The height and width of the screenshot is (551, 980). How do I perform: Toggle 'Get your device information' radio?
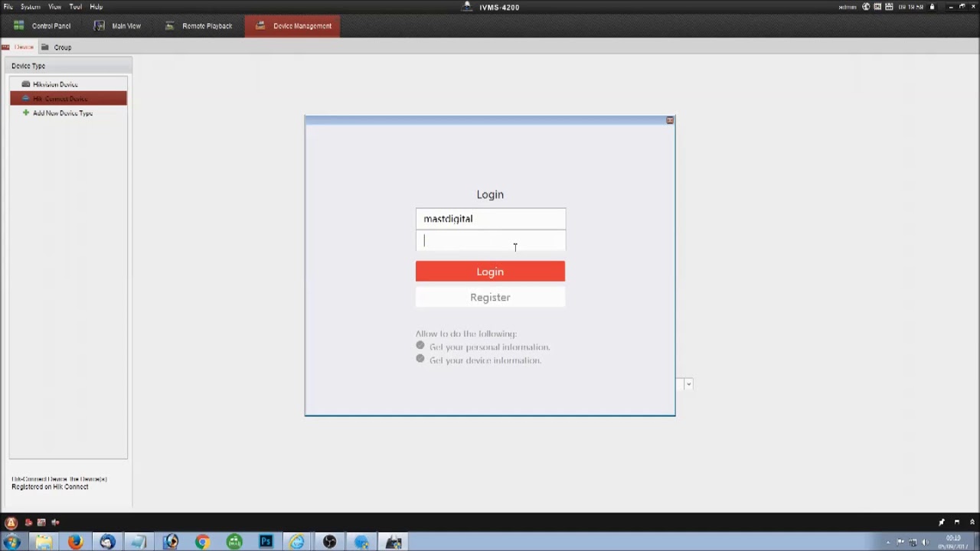420,359
